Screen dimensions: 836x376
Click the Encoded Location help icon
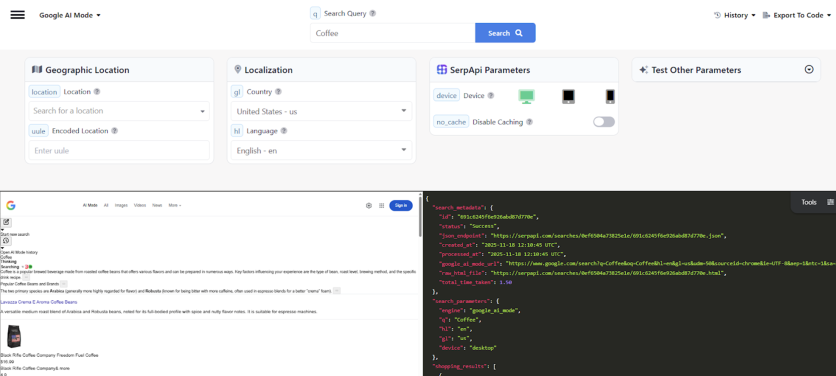[115, 131]
